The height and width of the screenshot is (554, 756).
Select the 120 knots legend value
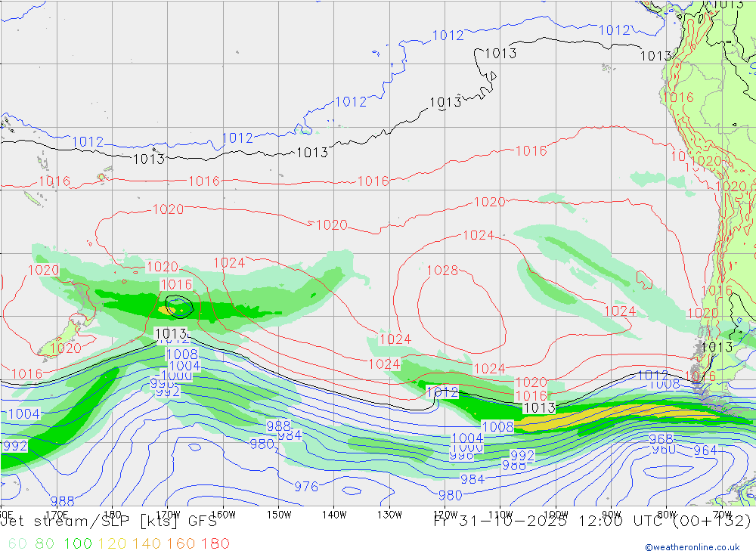click(112, 543)
